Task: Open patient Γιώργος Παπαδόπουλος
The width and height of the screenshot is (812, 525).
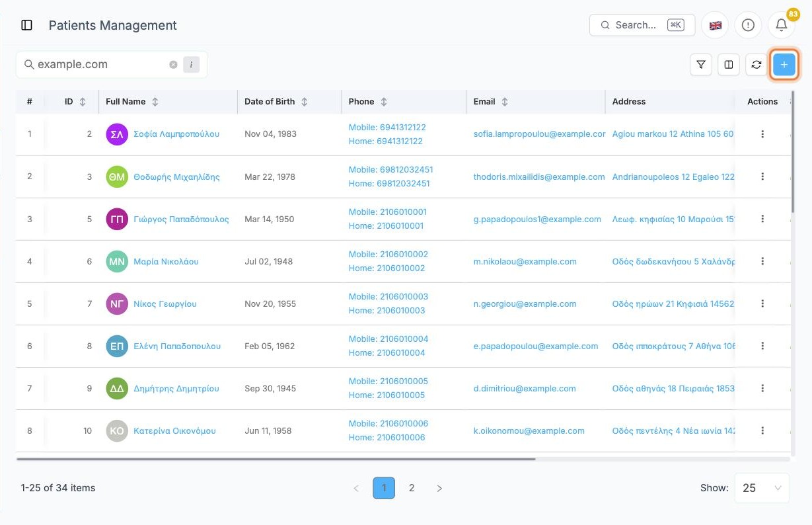Action: tap(181, 219)
